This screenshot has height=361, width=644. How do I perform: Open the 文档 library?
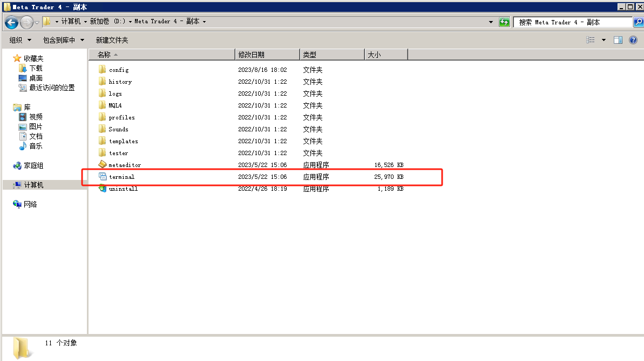pos(36,136)
